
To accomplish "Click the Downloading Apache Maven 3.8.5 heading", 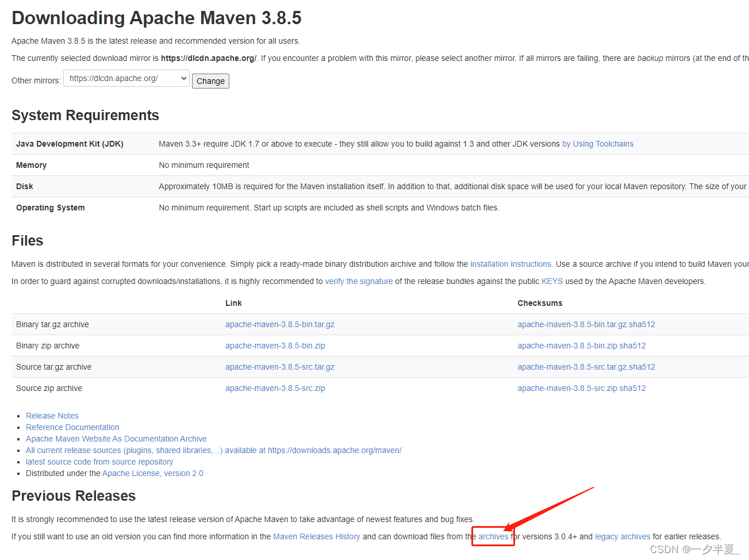I will tap(156, 18).
